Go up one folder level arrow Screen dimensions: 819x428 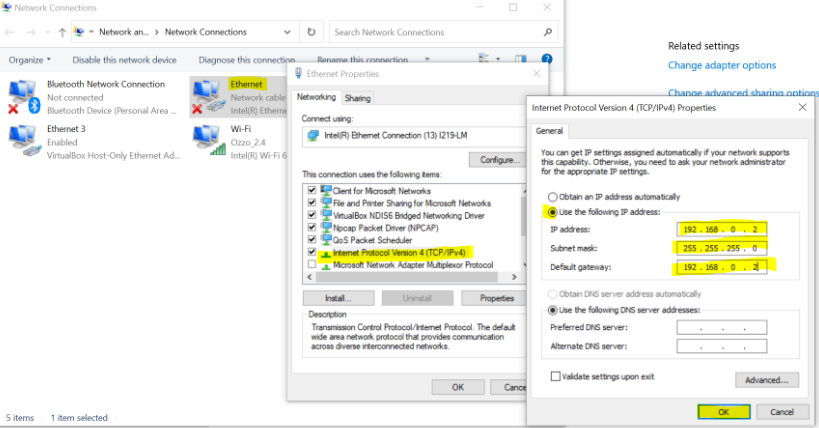[62, 32]
